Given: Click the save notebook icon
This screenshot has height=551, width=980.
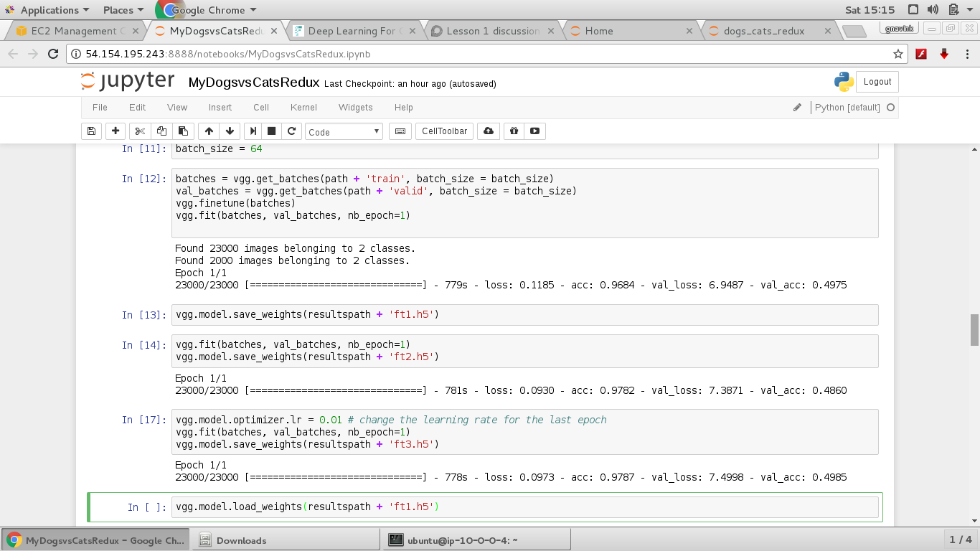Looking at the screenshot, I should point(91,131).
